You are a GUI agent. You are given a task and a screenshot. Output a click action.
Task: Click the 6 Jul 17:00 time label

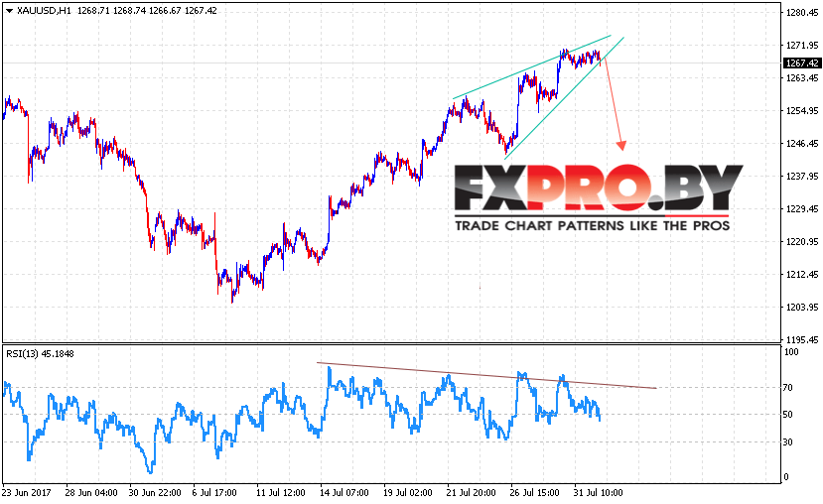coord(213,493)
